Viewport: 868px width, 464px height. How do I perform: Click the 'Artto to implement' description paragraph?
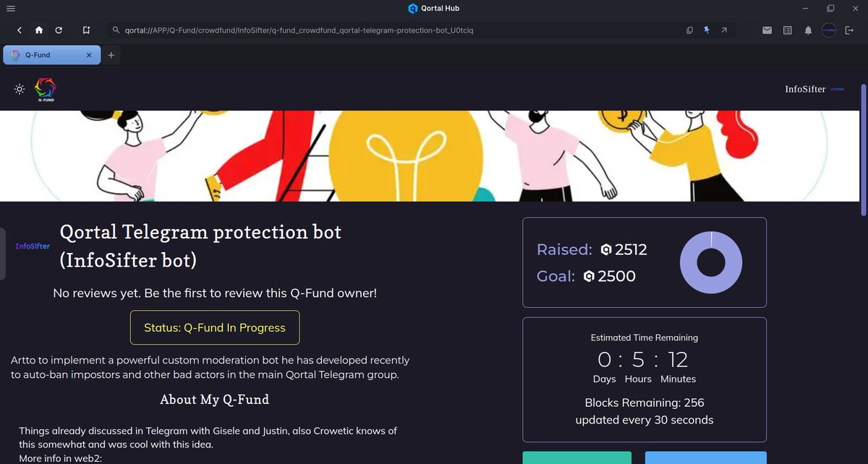click(x=210, y=367)
